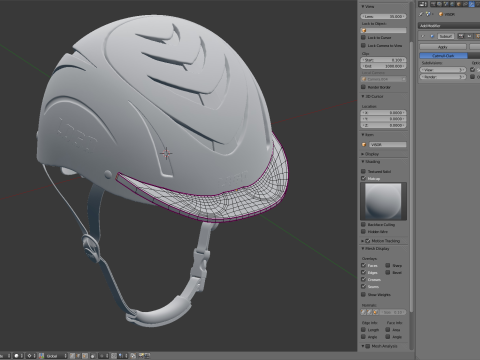
Task: Adjust the View subdivisions field
Action: coord(443,70)
